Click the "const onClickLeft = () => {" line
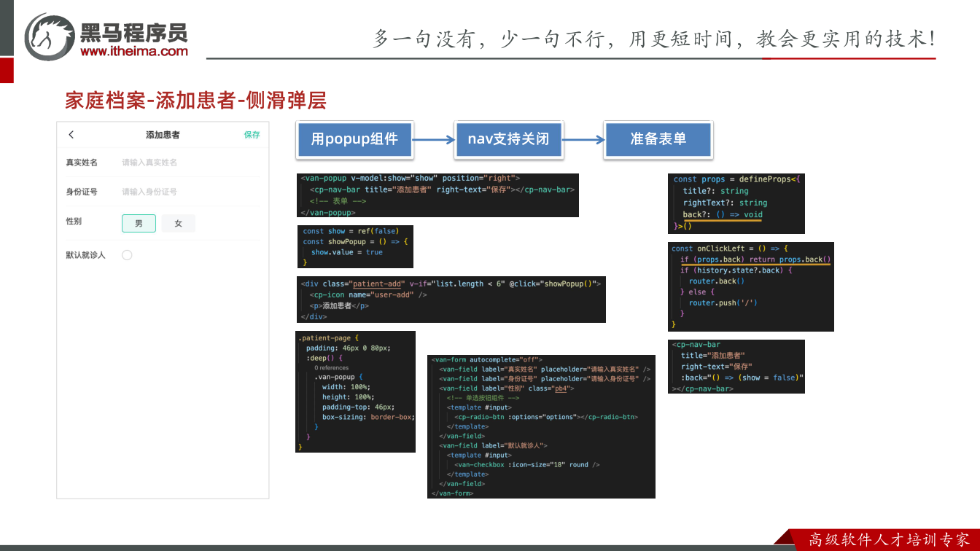980x551 pixels. [x=730, y=249]
